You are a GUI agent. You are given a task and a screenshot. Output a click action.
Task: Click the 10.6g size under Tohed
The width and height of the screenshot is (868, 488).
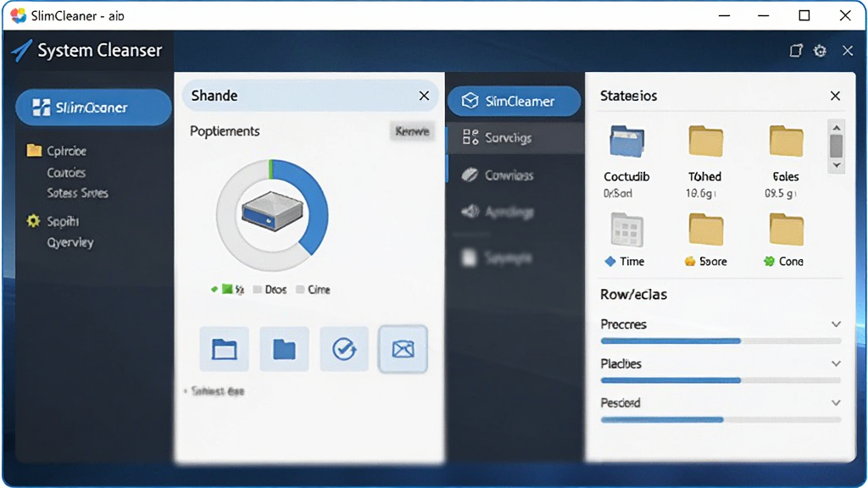[701, 193]
